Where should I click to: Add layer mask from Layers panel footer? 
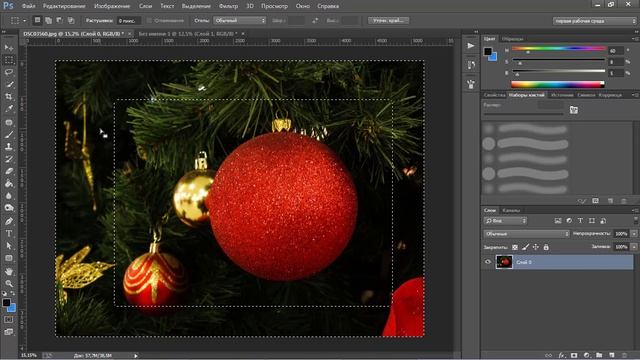click(x=574, y=356)
